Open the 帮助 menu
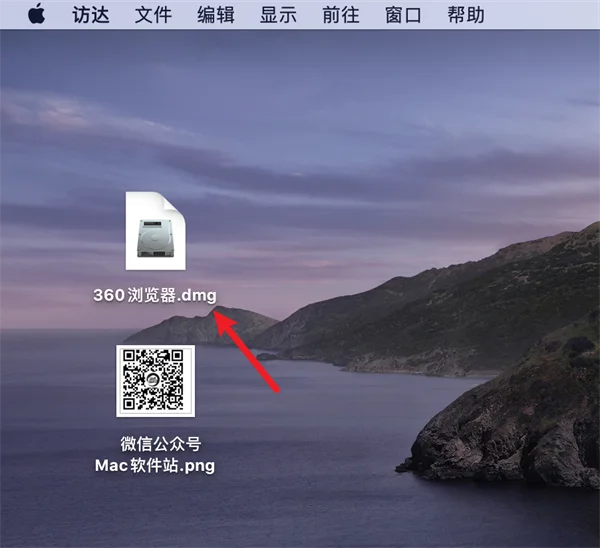The height and width of the screenshot is (548, 600). (466, 15)
